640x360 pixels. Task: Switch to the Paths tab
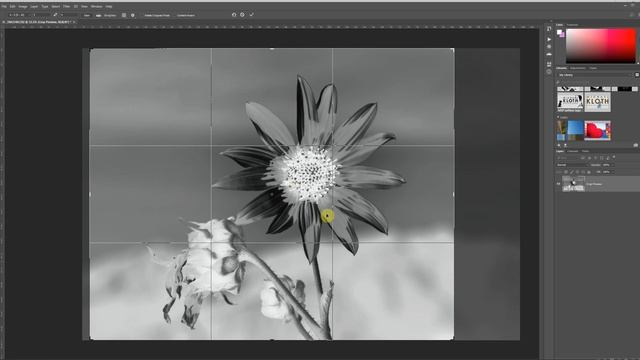pos(585,151)
